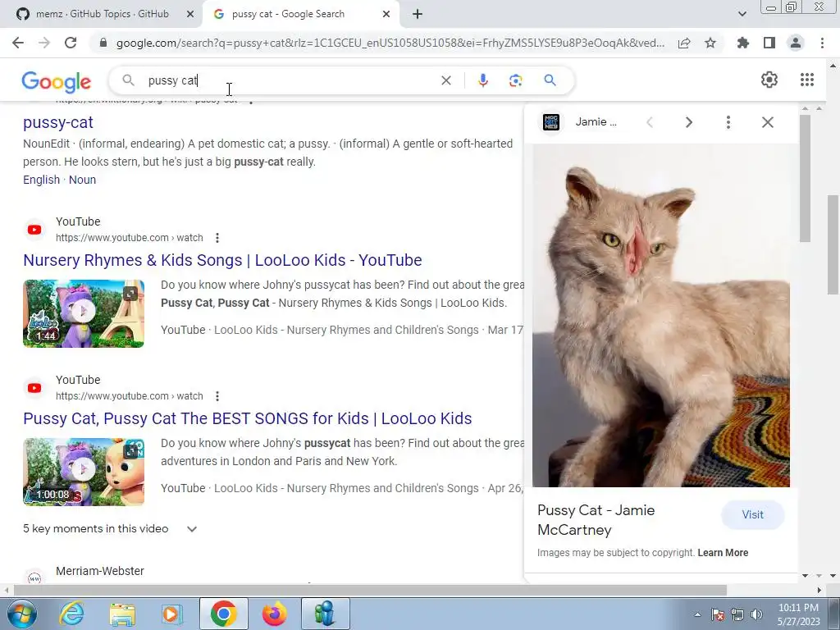Viewport: 840px width, 630px height.
Task: Open the image panel three-dot menu
Action: [x=728, y=122]
